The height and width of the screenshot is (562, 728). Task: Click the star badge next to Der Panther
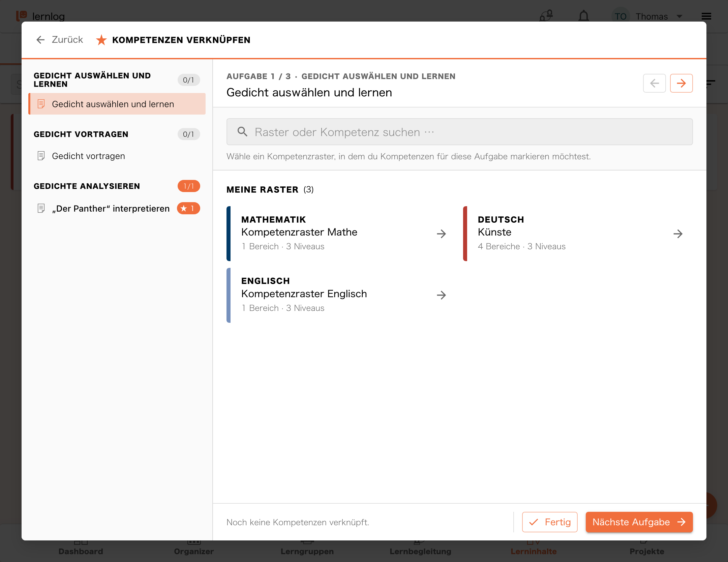[188, 209]
